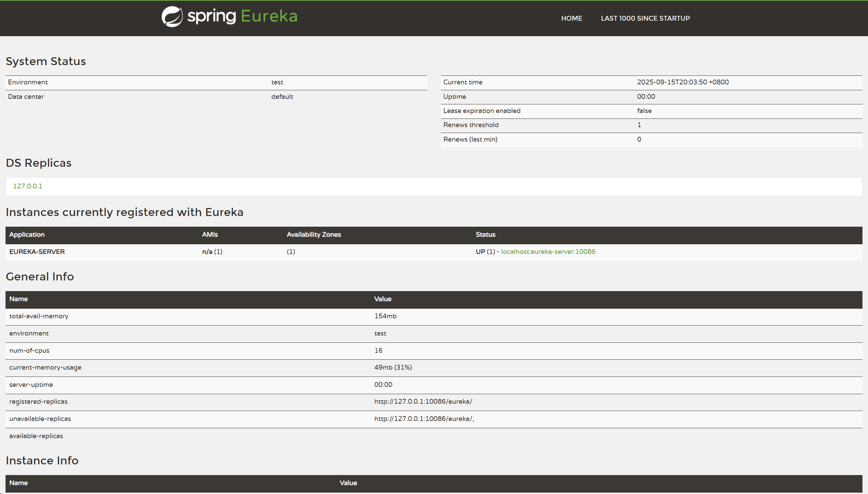The image size is (868, 494).
Task: Click the spring Eureka brand text
Action: coord(242,17)
